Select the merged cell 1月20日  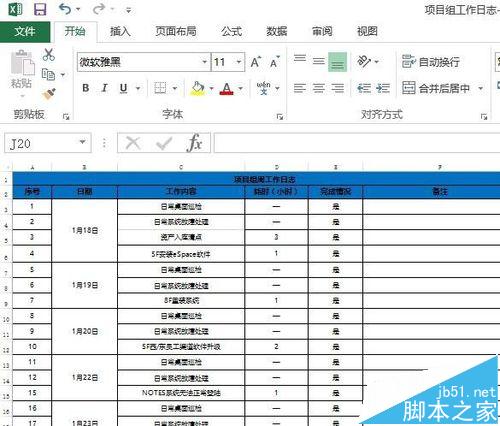point(85,331)
